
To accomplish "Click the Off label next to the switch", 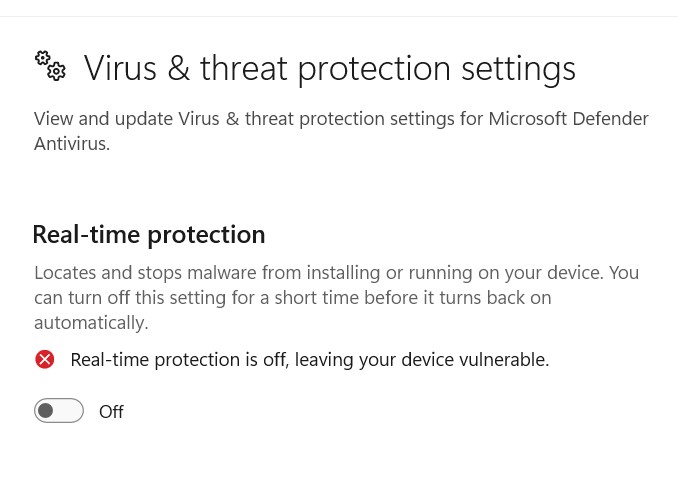I will [111, 412].
